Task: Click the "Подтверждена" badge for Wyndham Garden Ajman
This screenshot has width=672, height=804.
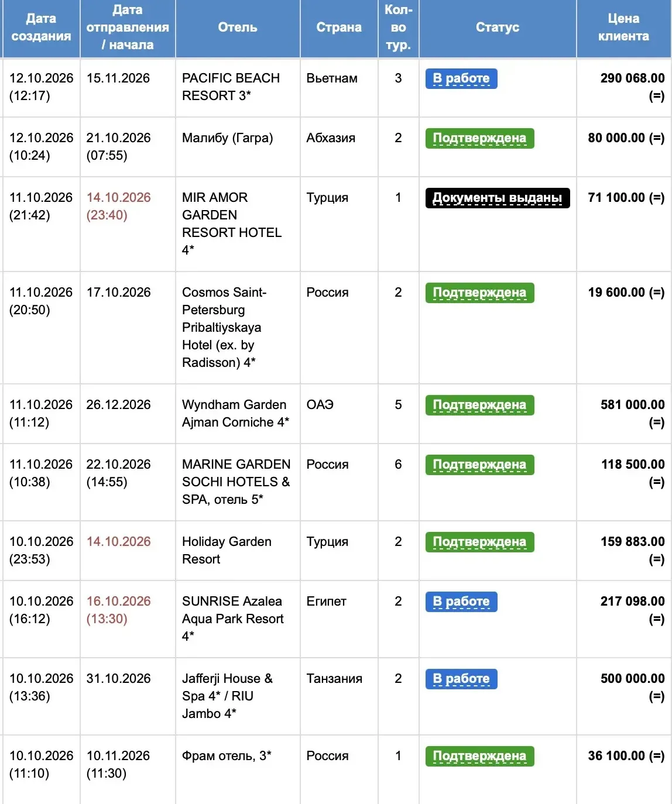Action: pos(479,405)
